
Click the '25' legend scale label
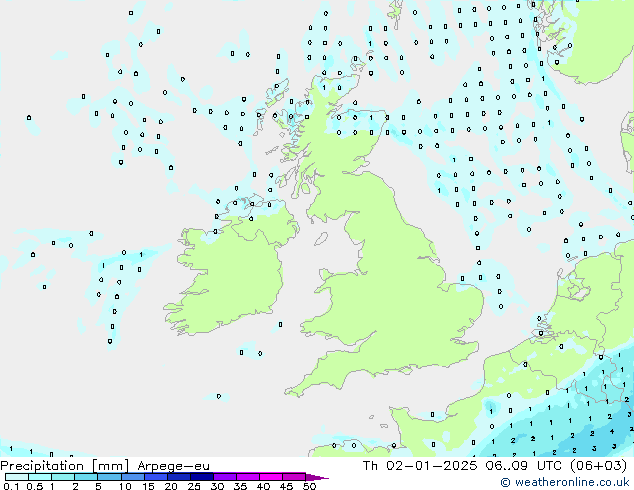tap(194, 486)
